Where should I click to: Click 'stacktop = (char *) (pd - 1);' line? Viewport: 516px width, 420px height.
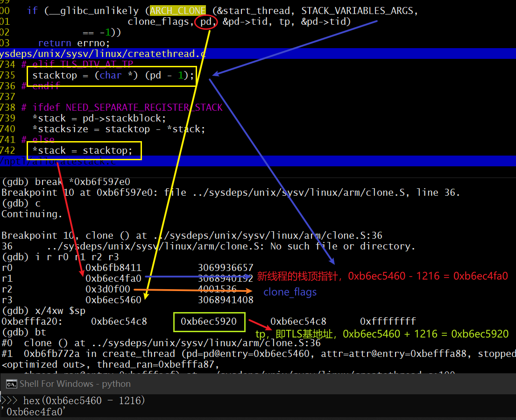tap(113, 75)
